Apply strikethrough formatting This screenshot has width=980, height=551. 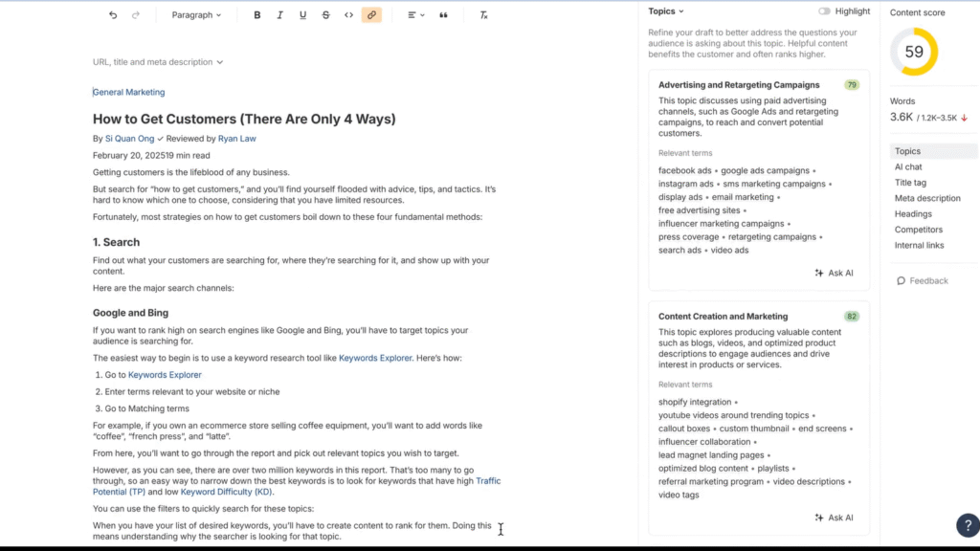click(x=325, y=14)
